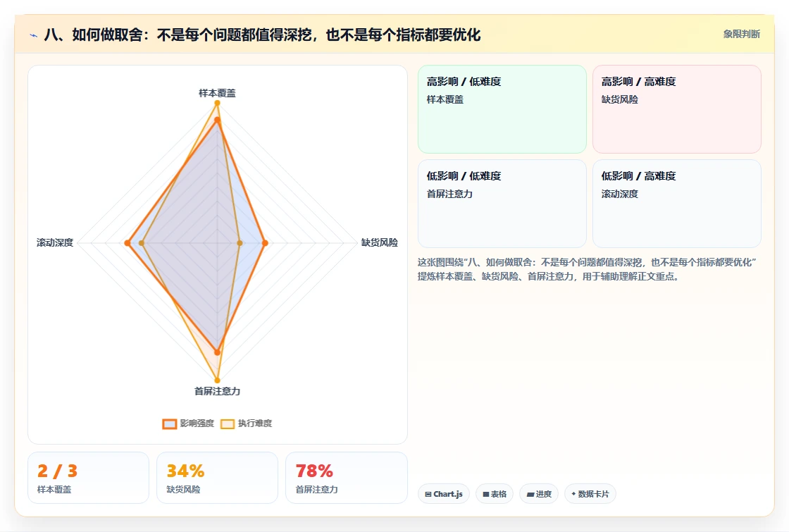The width and height of the screenshot is (789, 532).
Task: Click the orange 影响强度 point on 缺货风险 axis
Action: (x=265, y=243)
